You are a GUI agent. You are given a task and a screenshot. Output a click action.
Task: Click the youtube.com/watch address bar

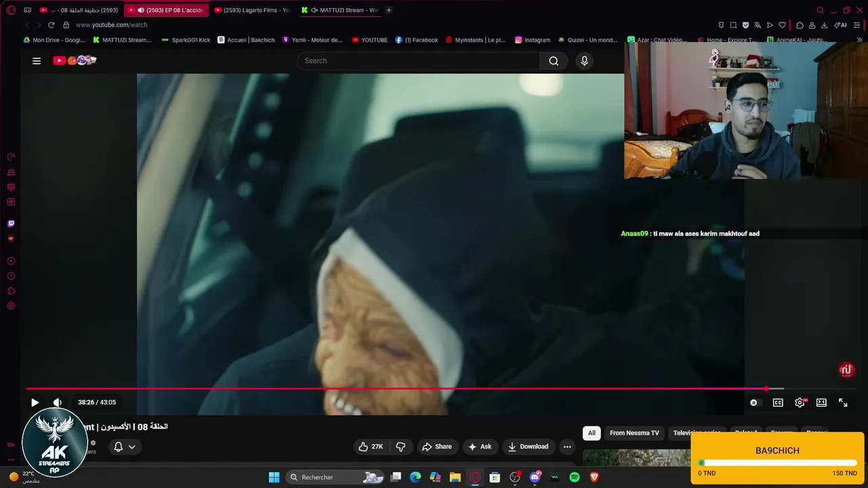tap(111, 25)
